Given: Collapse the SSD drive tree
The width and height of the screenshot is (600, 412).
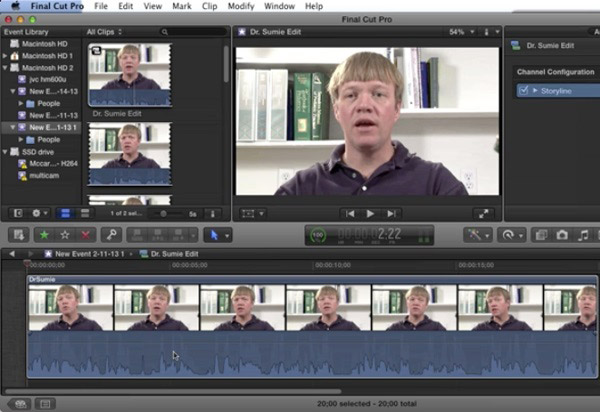Looking at the screenshot, I should pyautogui.click(x=5, y=152).
